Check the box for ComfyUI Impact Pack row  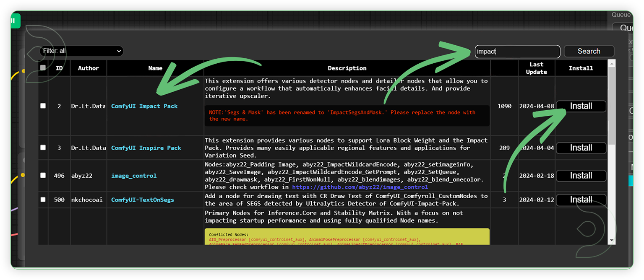[42, 106]
